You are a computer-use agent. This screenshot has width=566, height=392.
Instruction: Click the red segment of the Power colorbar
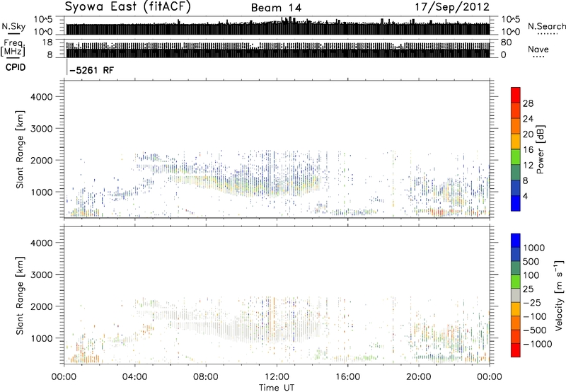tap(515, 93)
